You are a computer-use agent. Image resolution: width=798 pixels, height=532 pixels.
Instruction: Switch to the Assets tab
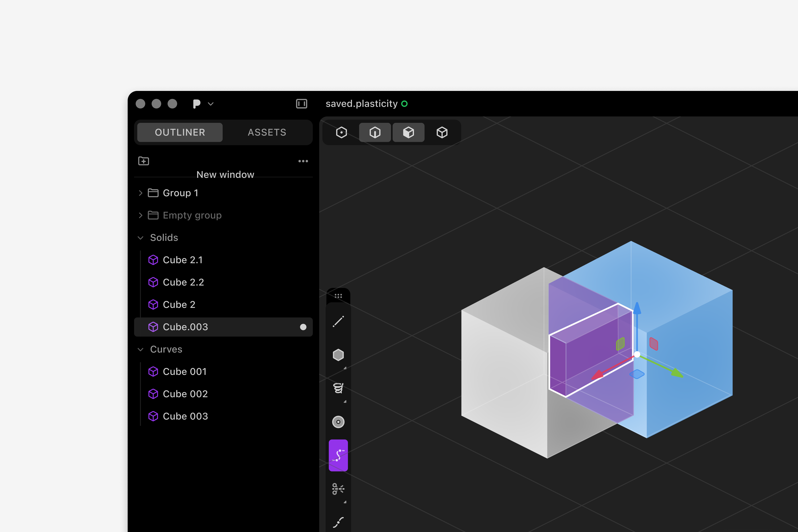click(267, 132)
